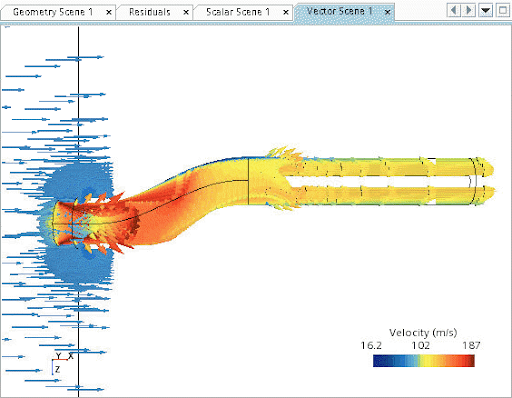Viewport: 512px width, 398px height.
Task: Open the Residuals tab
Action: click(150, 12)
